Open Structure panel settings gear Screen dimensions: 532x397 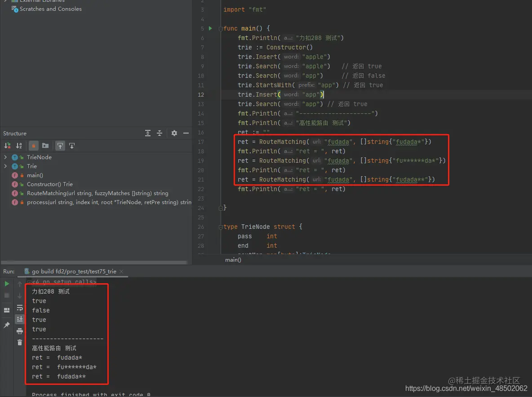(174, 133)
